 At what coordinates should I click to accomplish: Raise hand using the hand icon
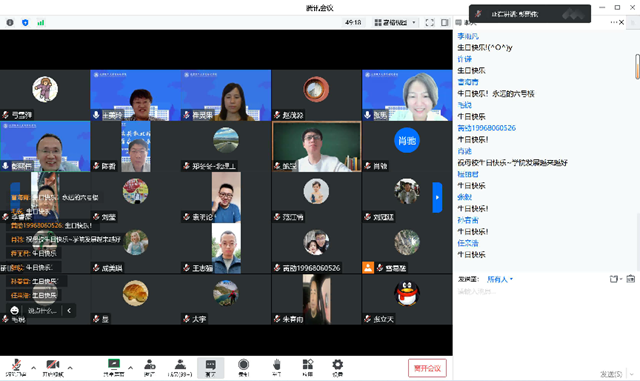pos(276,368)
